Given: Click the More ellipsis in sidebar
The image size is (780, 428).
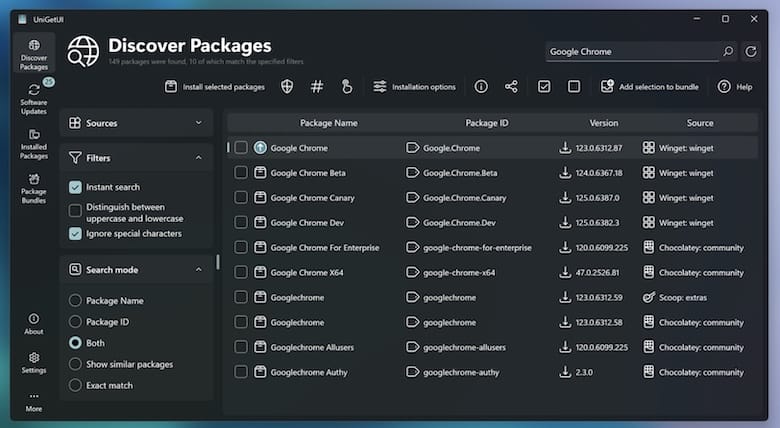Looking at the screenshot, I should pyautogui.click(x=34, y=402).
